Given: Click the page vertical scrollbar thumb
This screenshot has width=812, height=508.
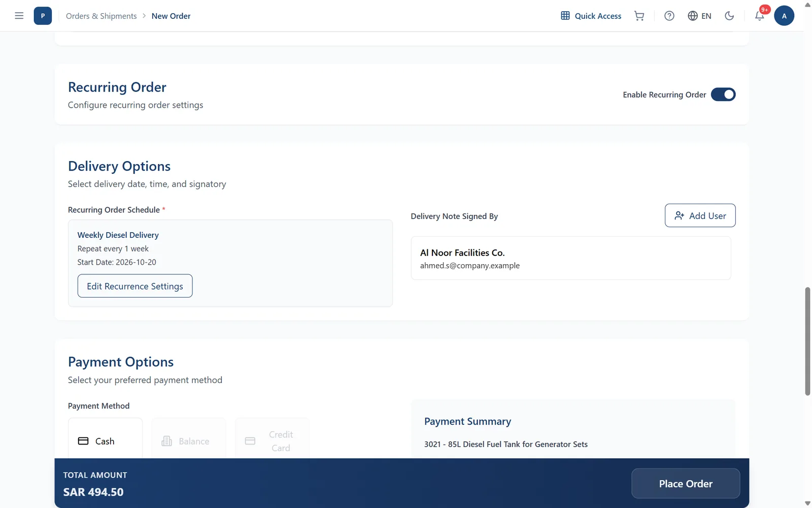Looking at the screenshot, I should [x=807, y=341].
